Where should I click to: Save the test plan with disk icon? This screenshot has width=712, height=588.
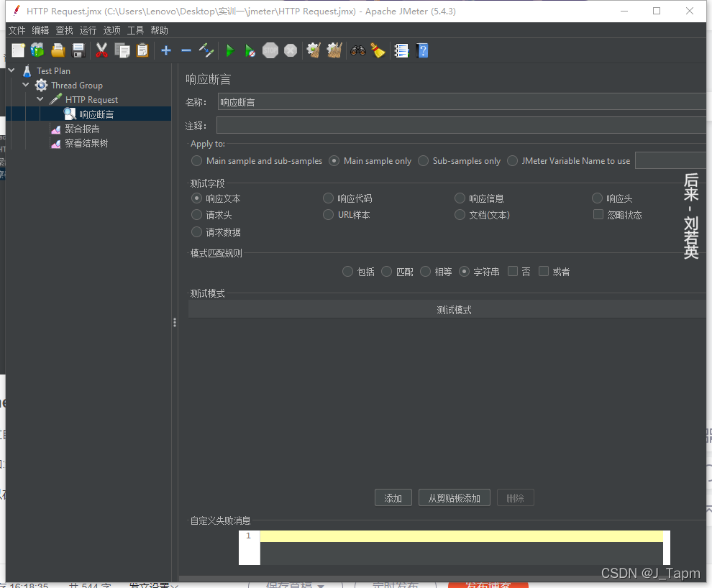coord(78,50)
